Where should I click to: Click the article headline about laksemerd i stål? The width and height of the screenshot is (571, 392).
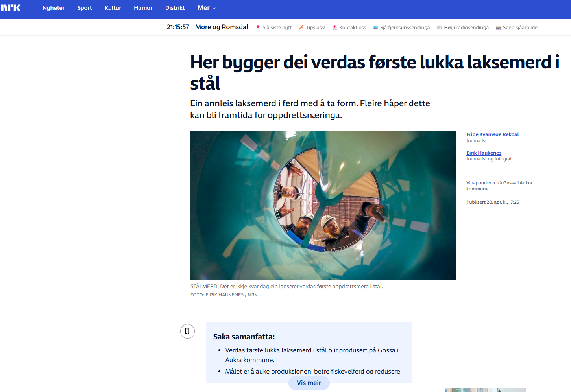point(374,73)
